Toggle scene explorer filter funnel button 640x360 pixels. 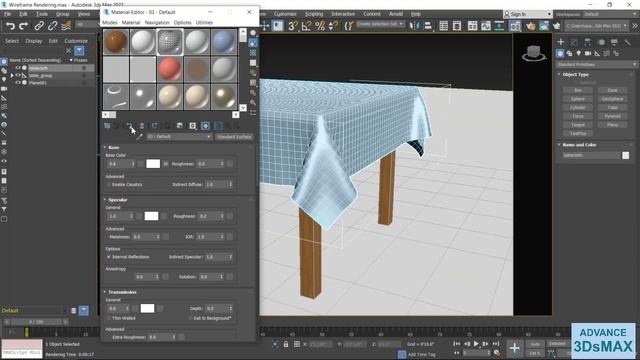(x=79, y=51)
